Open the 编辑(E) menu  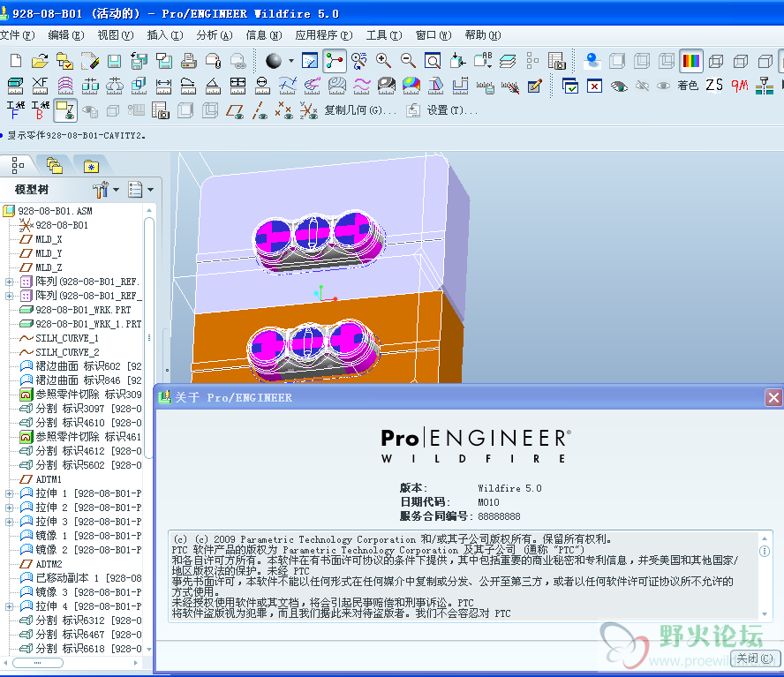66,35
